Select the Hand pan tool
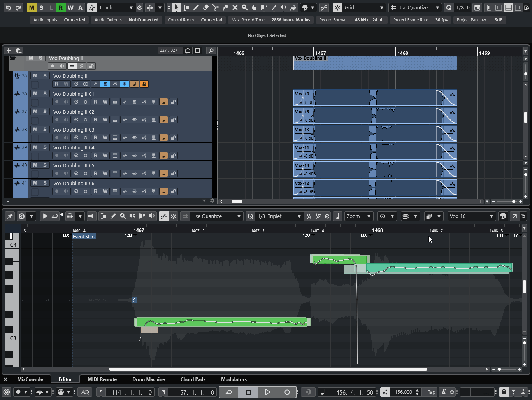 click(254, 7)
